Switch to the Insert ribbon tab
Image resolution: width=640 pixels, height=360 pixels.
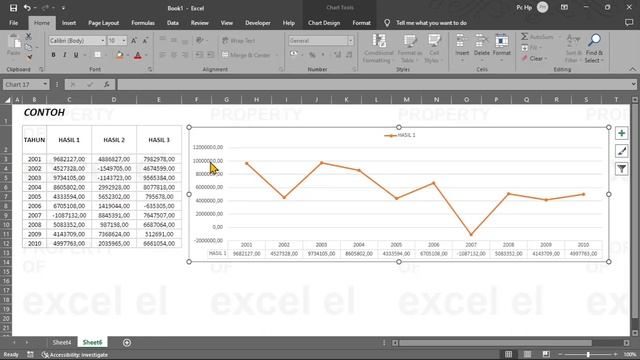click(x=69, y=23)
